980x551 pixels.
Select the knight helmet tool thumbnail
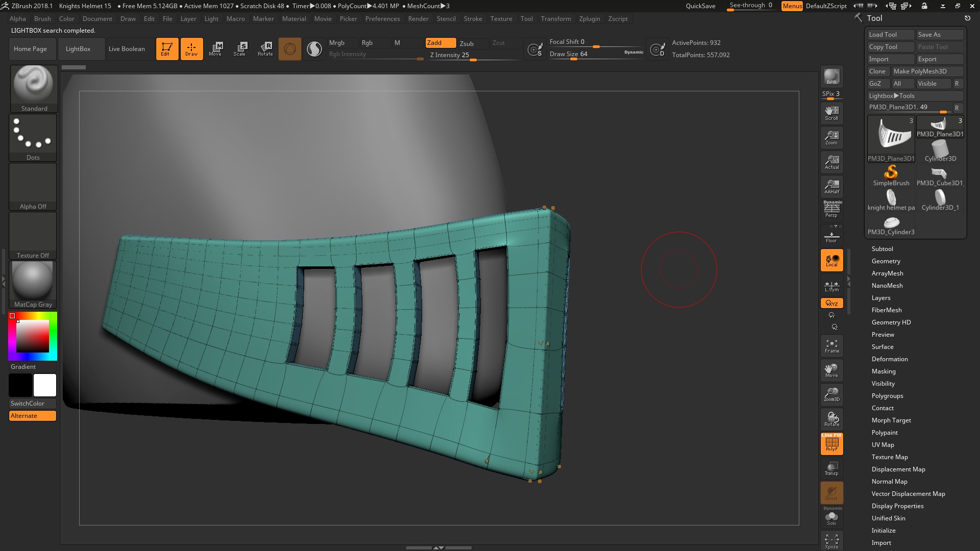[891, 200]
